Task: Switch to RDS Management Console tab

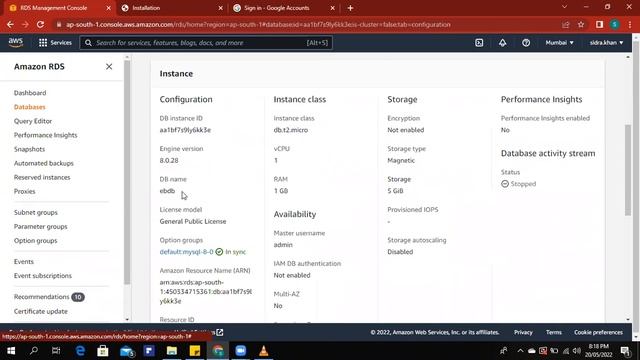Action: 54,8
